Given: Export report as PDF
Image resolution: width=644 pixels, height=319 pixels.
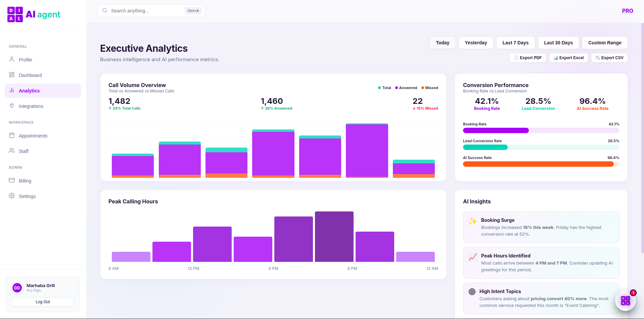Looking at the screenshot, I should coord(528,58).
